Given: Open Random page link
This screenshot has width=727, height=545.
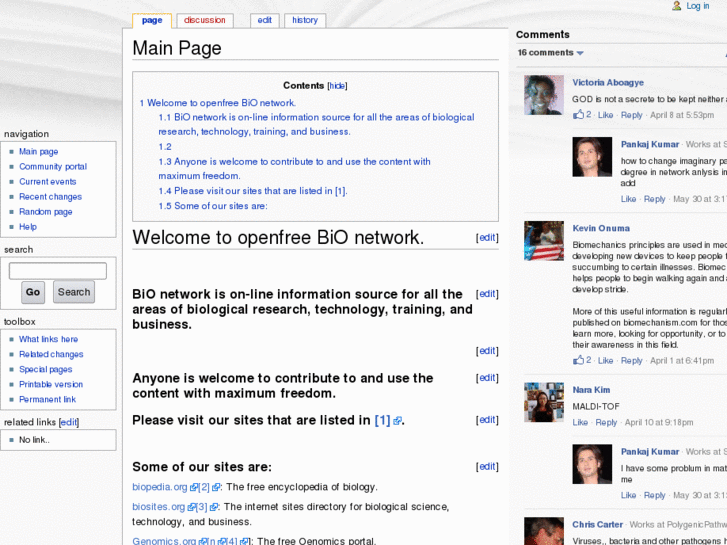Looking at the screenshot, I should (x=45, y=212).
